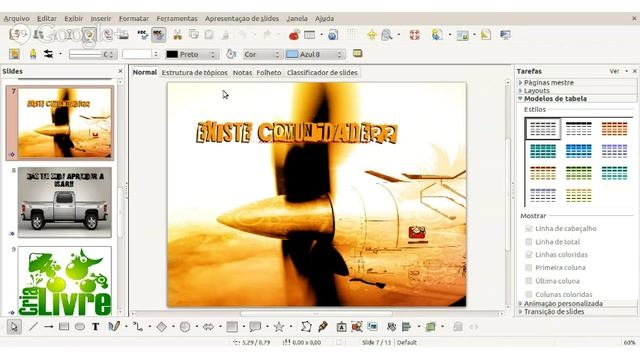This screenshot has width=640, height=360.
Task: Open the Formatar menu
Action: (134, 18)
